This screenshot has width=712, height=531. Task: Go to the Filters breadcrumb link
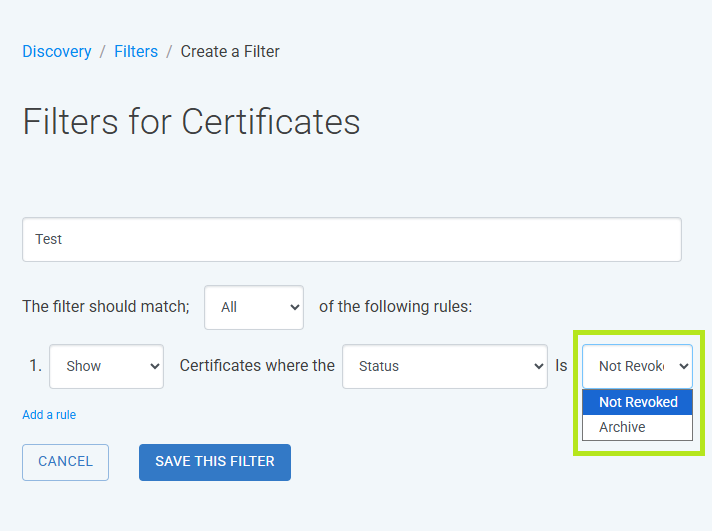click(x=136, y=51)
